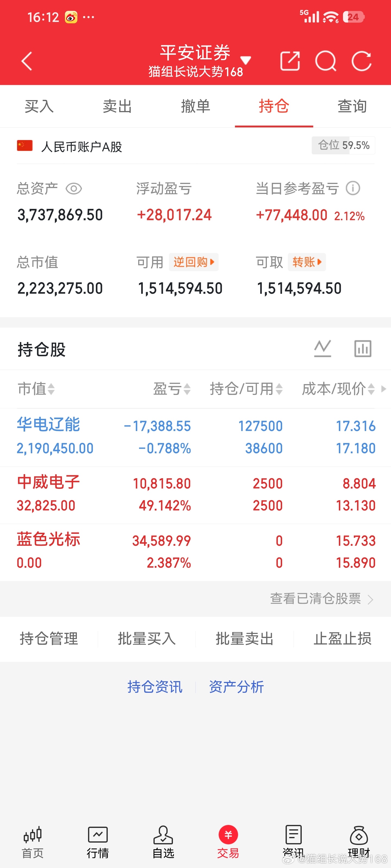
Task: Sort holdings by 持仓/可用 column
Action: pos(246,389)
